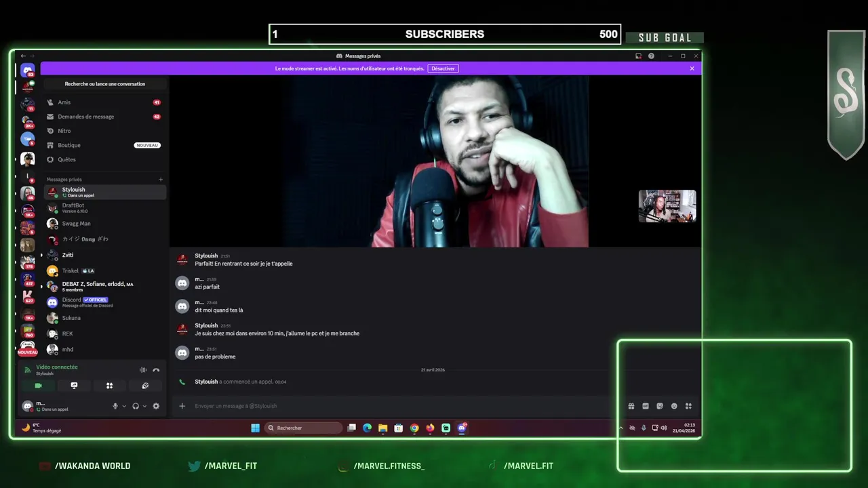
Task: Open mhd conversation
Action: tap(105, 349)
